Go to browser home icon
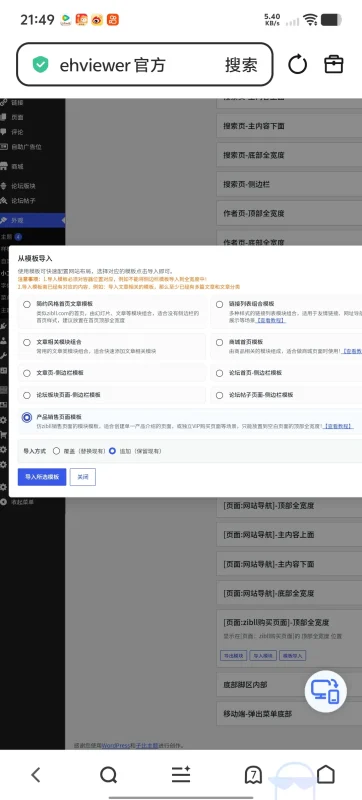Screen dimensions: 362x800 [326, 774]
